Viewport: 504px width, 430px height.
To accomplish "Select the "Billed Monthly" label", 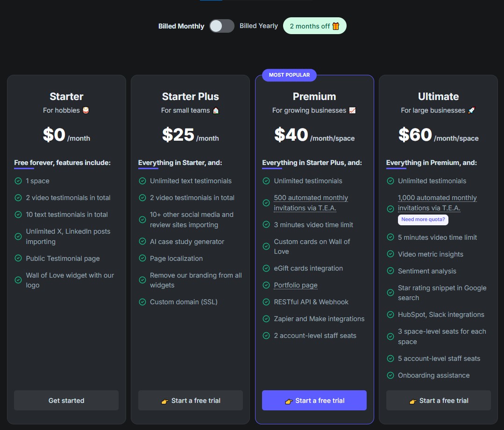I will [181, 26].
